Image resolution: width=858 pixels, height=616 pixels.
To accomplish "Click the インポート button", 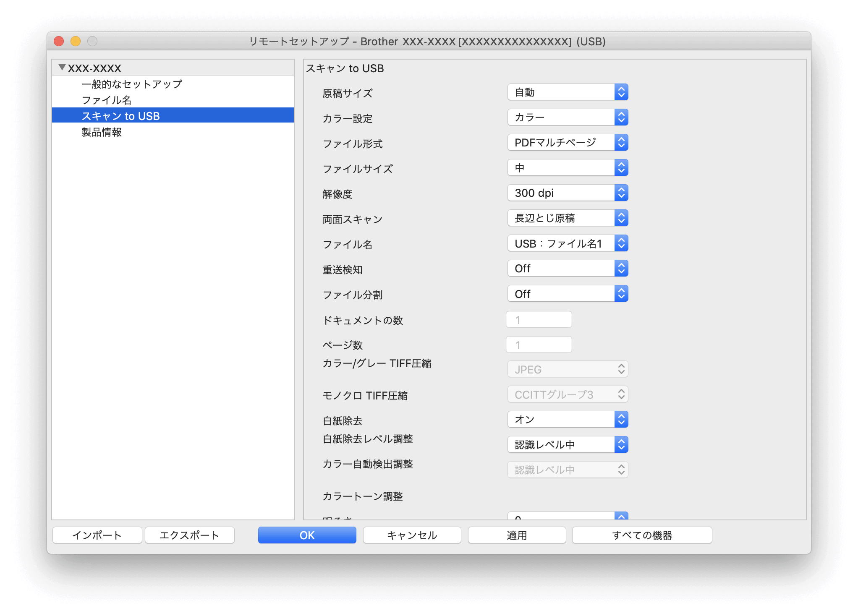I will pyautogui.click(x=97, y=535).
